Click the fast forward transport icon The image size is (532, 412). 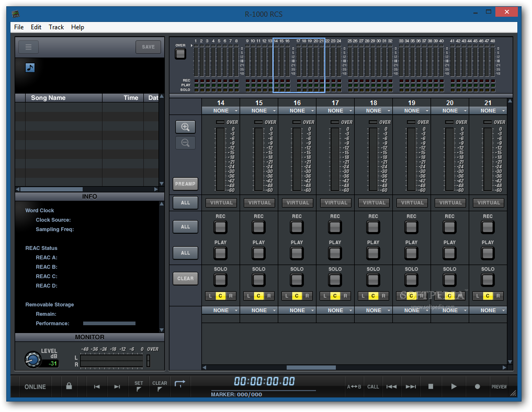pyautogui.click(x=411, y=386)
